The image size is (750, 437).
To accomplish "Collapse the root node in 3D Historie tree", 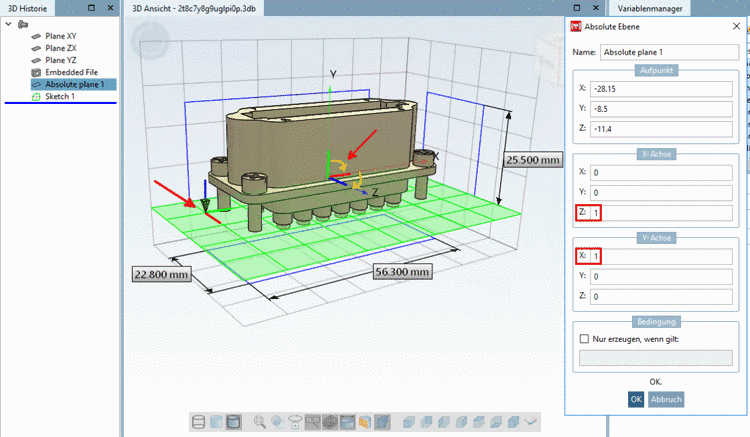I will click(10, 23).
